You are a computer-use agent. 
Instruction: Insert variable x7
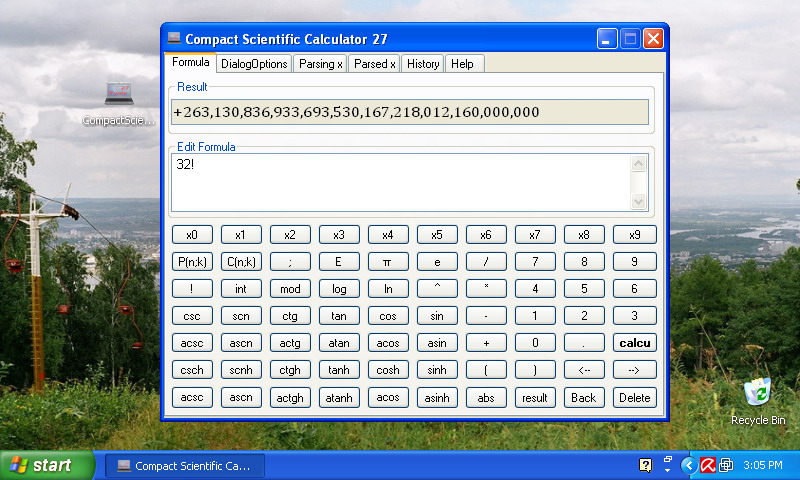pyautogui.click(x=535, y=235)
